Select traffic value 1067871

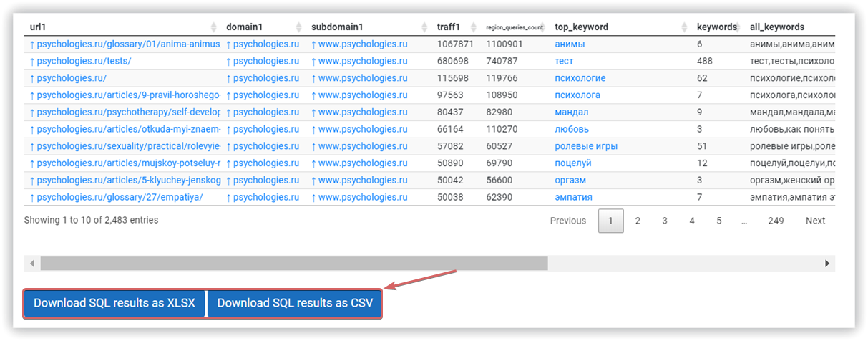pos(456,44)
